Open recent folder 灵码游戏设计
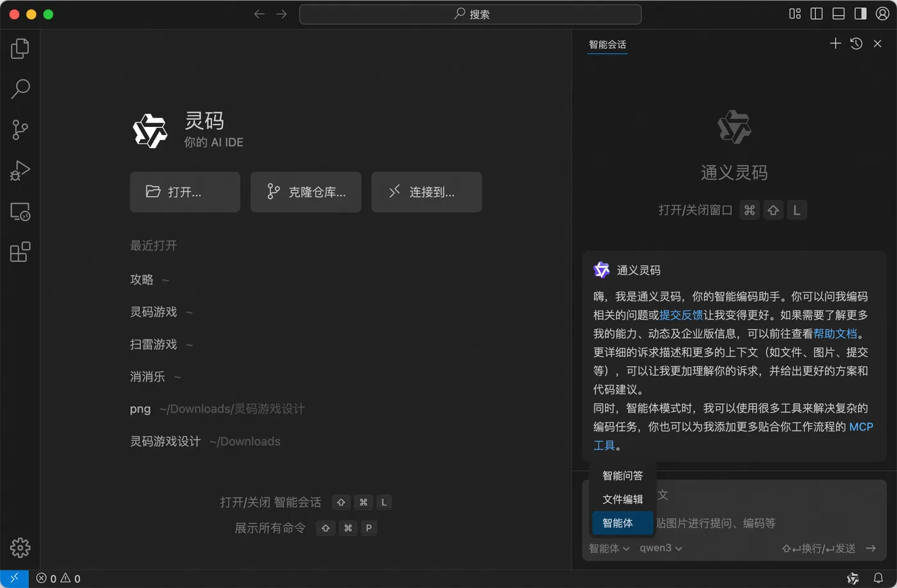Screen dimensions: 897x588 (x=165, y=441)
